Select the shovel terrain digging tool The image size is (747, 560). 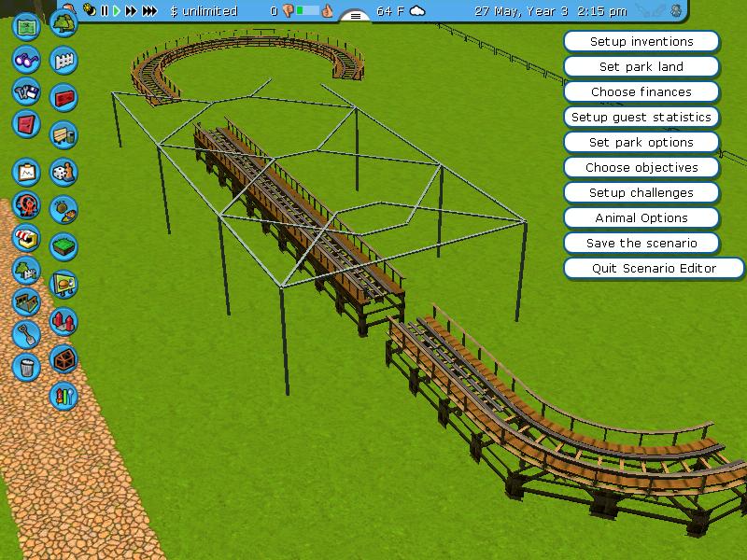click(x=26, y=334)
